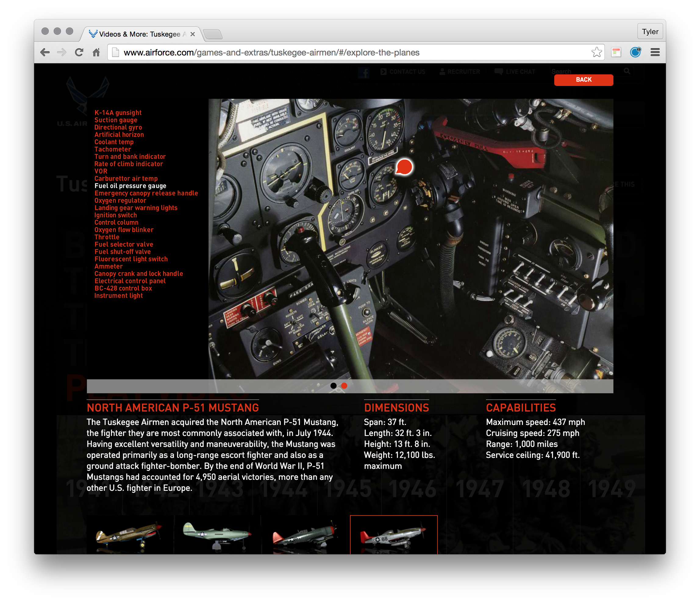Select Fluorescent light switch
700x603 pixels.
[131, 259]
